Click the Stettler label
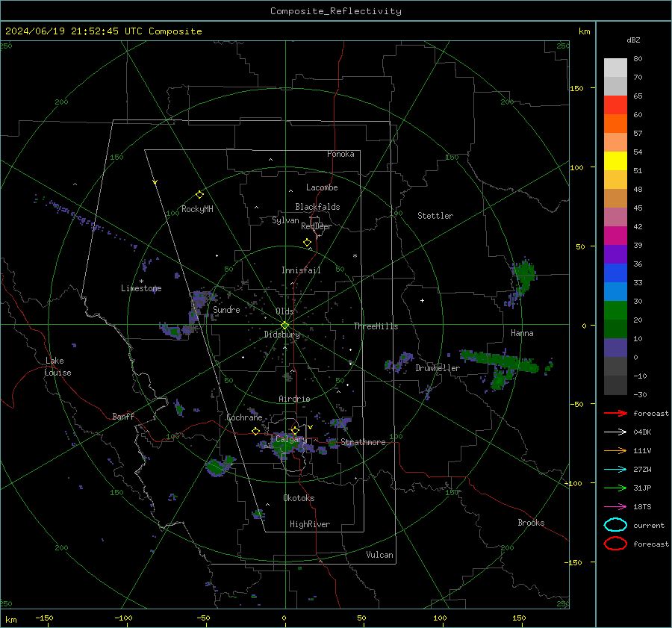 (435, 216)
